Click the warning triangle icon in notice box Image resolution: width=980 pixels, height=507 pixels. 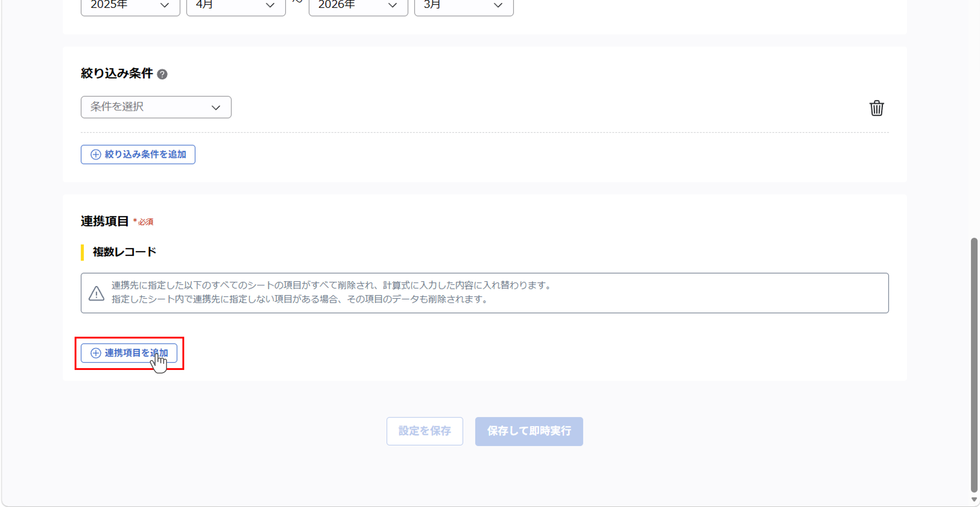coord(97,293)
